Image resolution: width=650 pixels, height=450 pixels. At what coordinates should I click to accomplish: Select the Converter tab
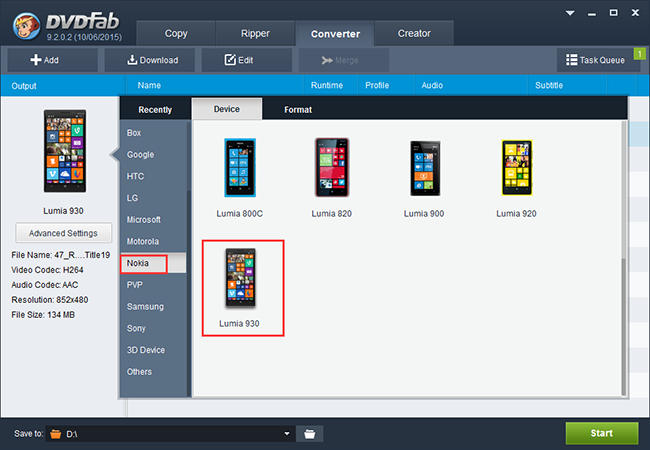[x=335, y=34]
